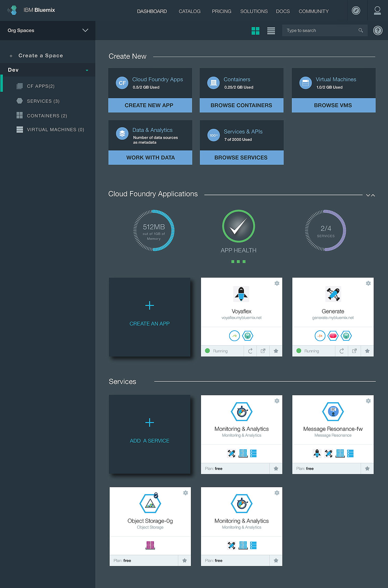Click the Containers circle icon
The image size is (388, 588).
tap(213, 83)
